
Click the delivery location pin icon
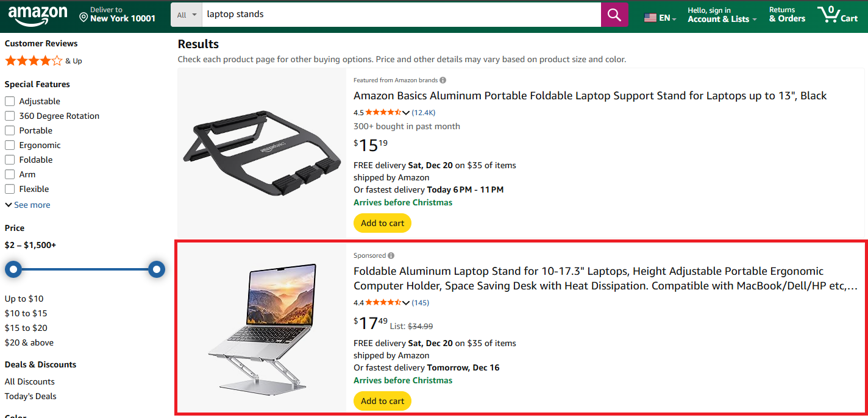coord(83,18)
